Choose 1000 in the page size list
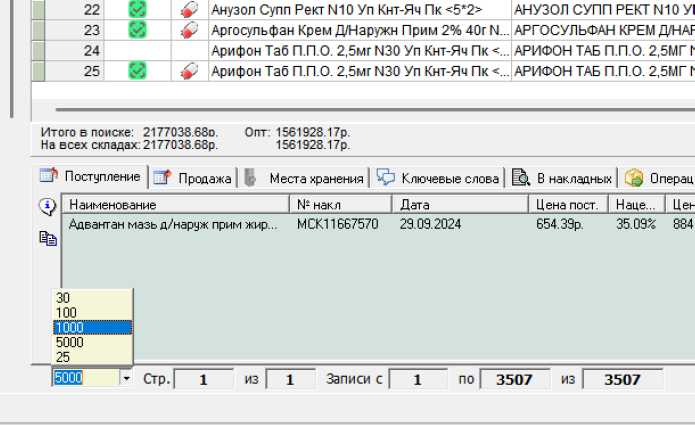The height and width of the screenshot is (425, 695). click(91, 328)
